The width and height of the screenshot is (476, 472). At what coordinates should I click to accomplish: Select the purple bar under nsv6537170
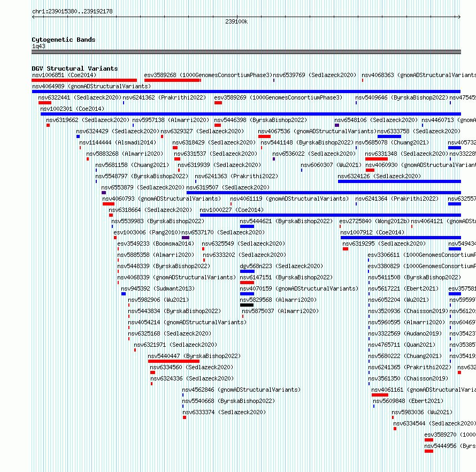[186, 238]
